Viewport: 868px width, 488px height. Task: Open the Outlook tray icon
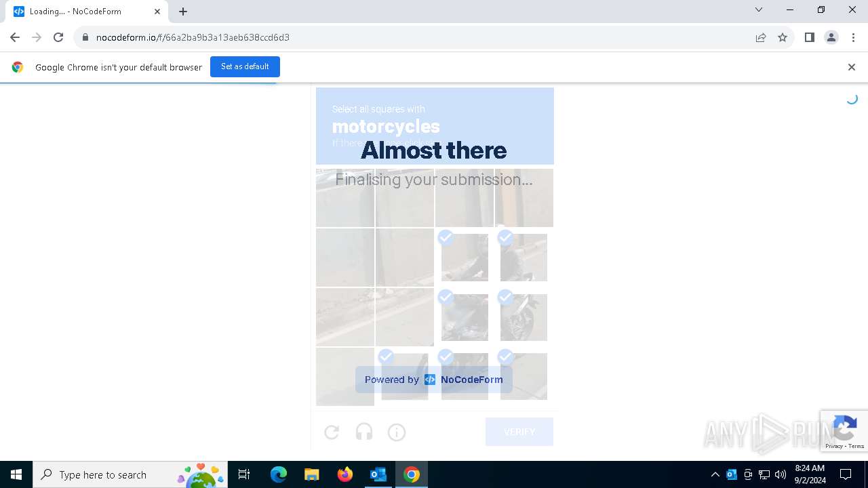732,474
